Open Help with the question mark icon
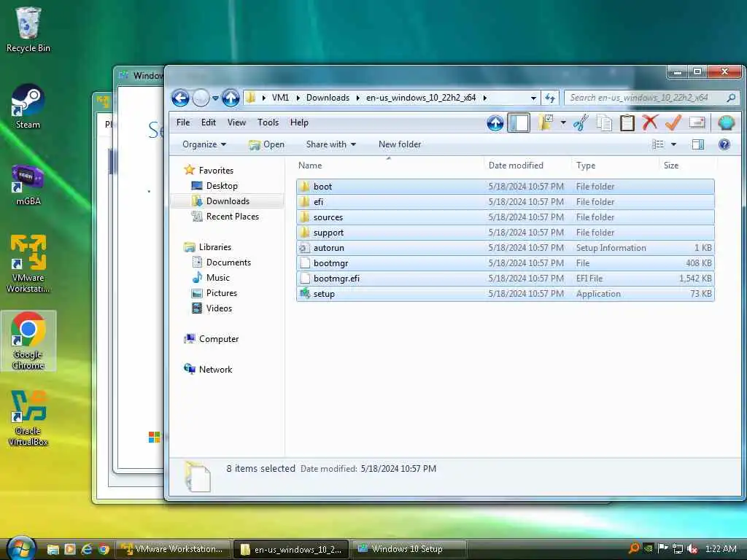Screen dimensions: 747x560 tap(724, 144)
